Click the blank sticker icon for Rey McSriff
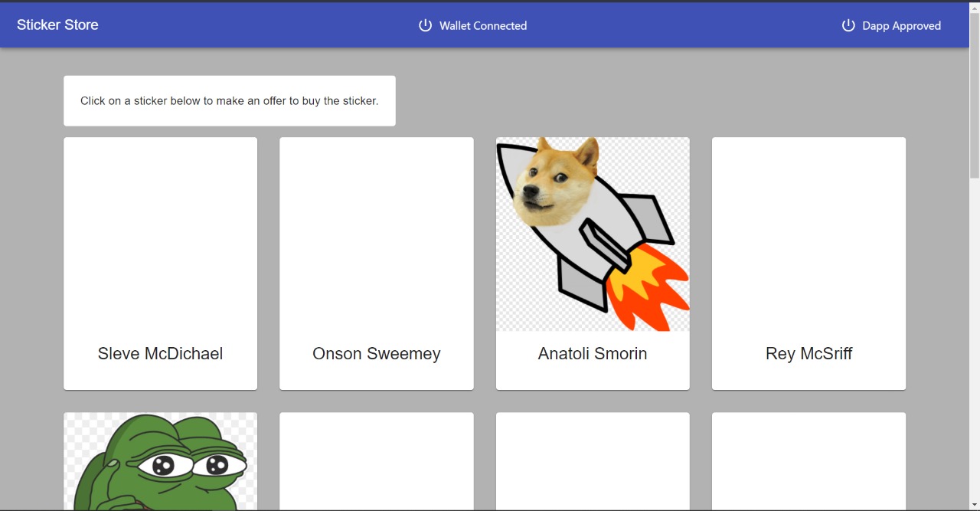Viewport: 980px width, 511px height. tap(808, 234)
